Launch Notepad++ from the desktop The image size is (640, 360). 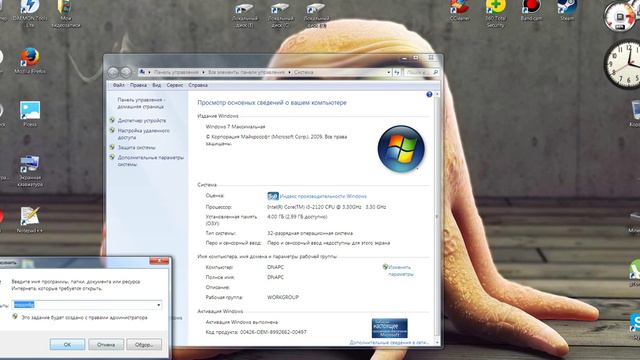(30, 220)
